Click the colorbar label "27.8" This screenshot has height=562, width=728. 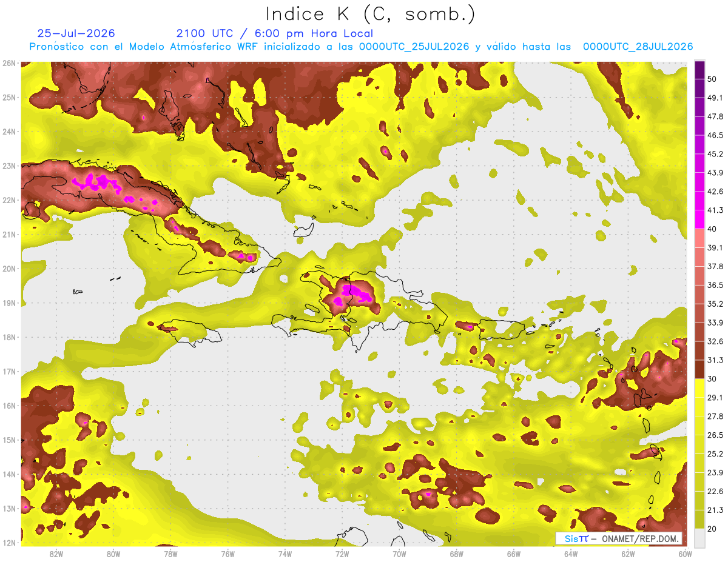click(x=715, y=416)
